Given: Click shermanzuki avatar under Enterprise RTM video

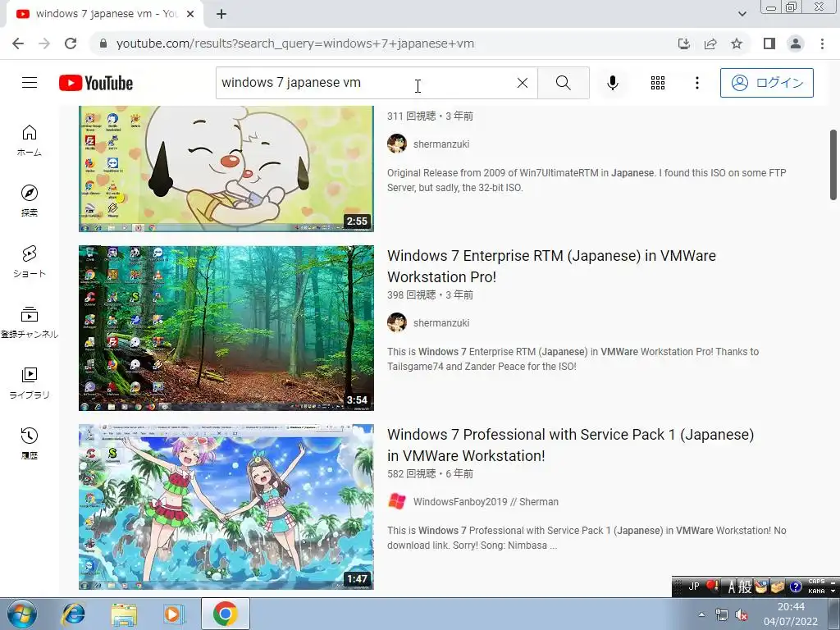Looking at the screenshot, I should pyautogui.click(x=397, y=322).
